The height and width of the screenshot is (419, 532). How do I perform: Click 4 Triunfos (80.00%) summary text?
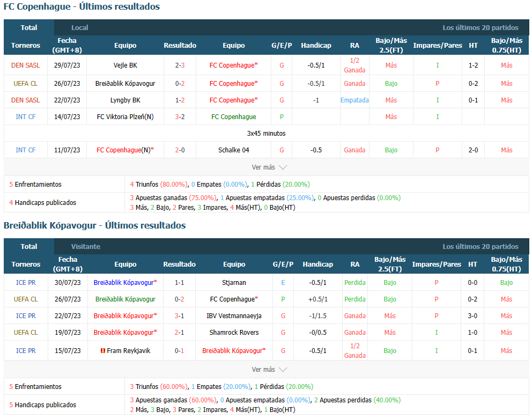pyautogui.click(x=159, y=185)
